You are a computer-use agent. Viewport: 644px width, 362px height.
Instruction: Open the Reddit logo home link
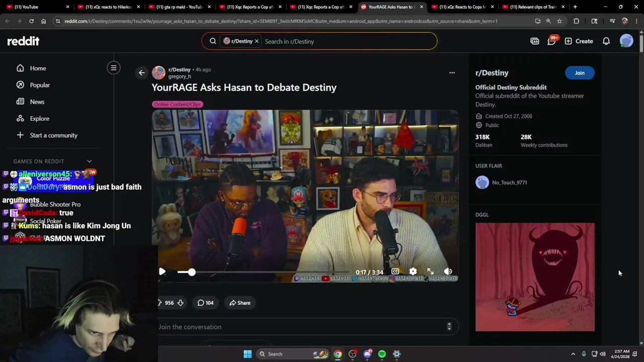point(23,41)
